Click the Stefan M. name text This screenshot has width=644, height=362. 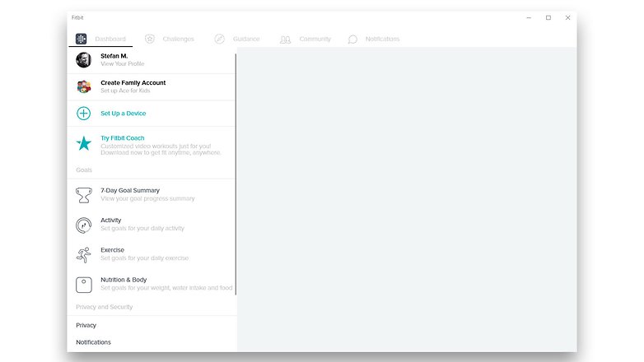(x=114, y=56)
